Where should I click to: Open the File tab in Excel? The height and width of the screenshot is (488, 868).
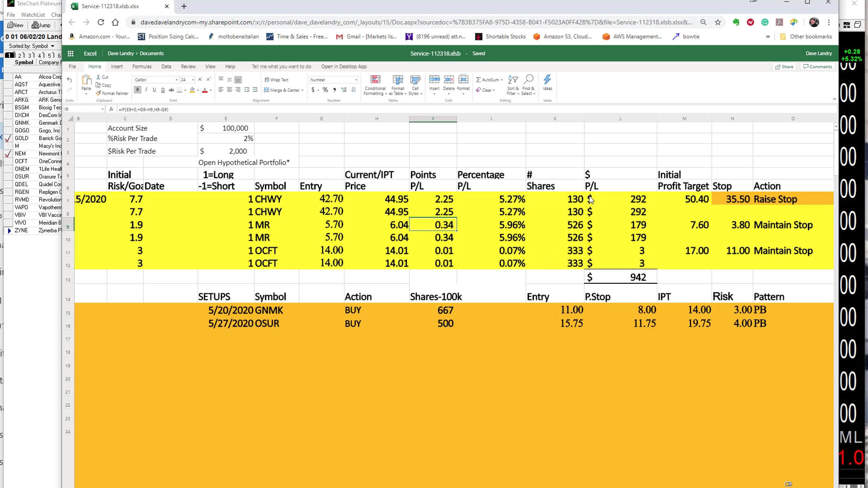point(72,67)
